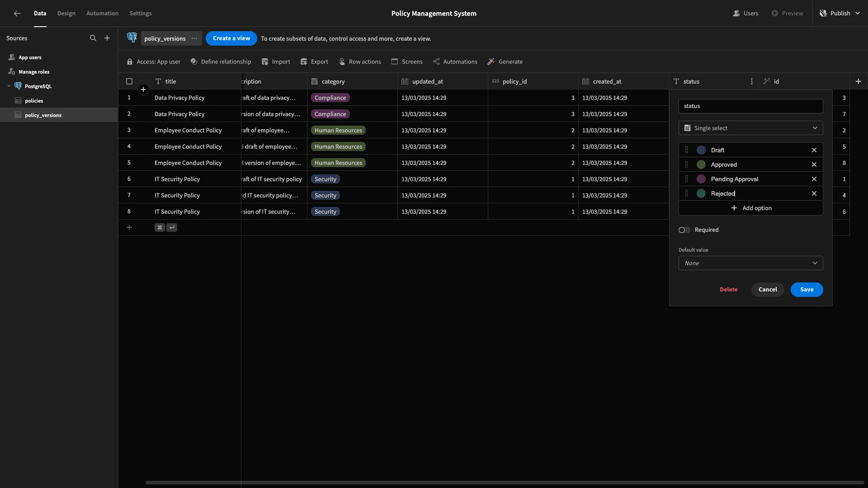Grab the Pending Approval drag handle
Screen dimensions: 868x488
[687, 179]
